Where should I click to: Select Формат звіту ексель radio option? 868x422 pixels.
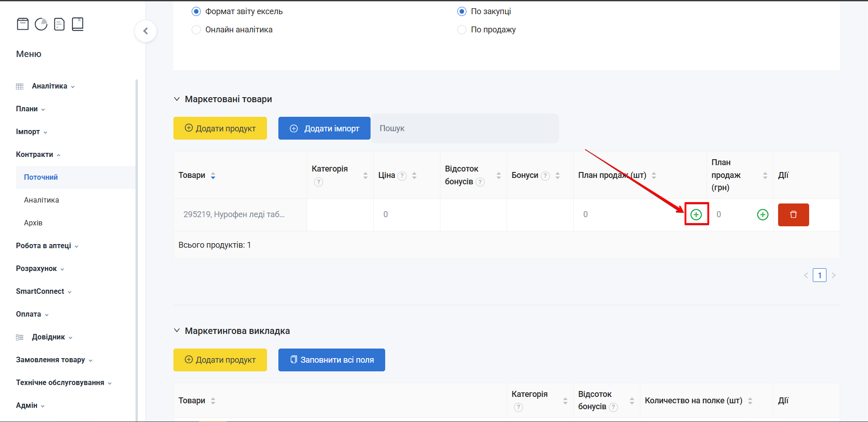click(196, 11)
